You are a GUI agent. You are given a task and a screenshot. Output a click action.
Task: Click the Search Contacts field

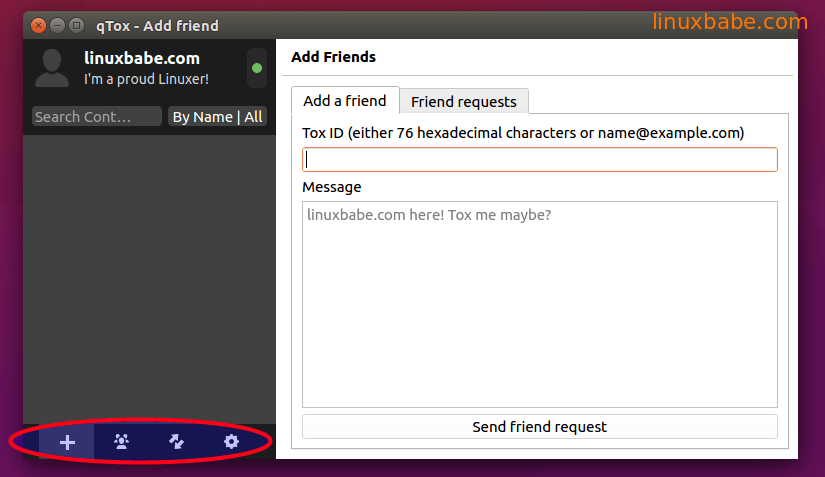(x=96, y=117)
